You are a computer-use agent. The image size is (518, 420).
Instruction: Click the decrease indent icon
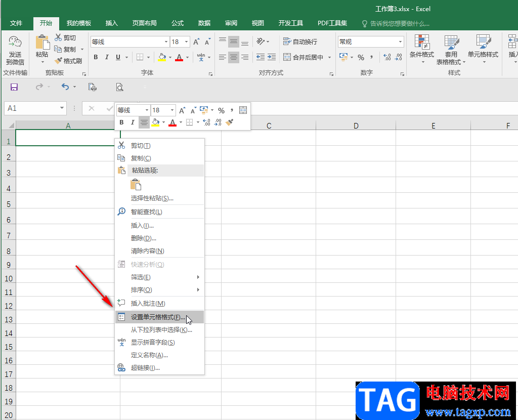click(x=261, y=57)
